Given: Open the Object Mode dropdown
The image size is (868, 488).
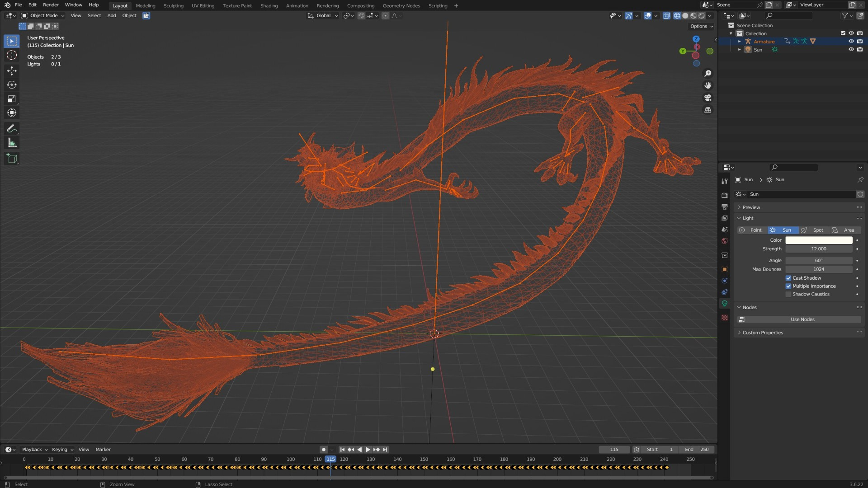Looking at the screenshot, I should tap(43, 16).
